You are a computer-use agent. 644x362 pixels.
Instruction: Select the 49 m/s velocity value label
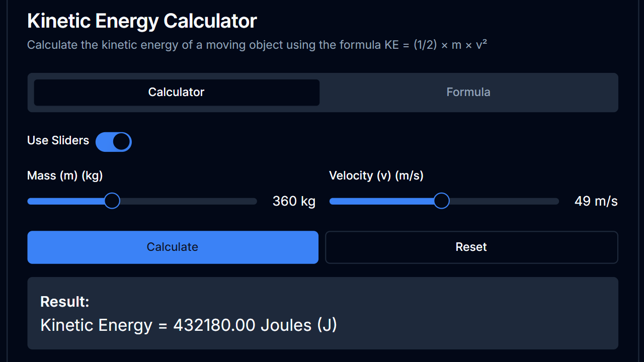tap(596, 201)
